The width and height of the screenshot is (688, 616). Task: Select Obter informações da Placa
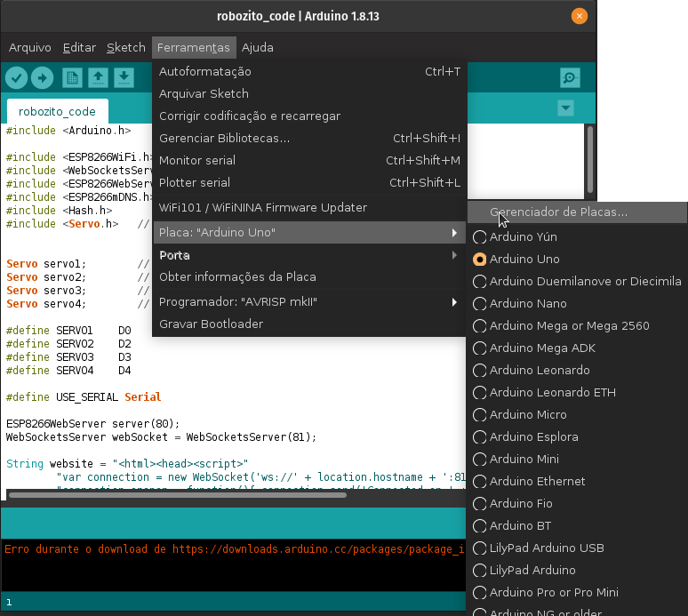point(309,276)
